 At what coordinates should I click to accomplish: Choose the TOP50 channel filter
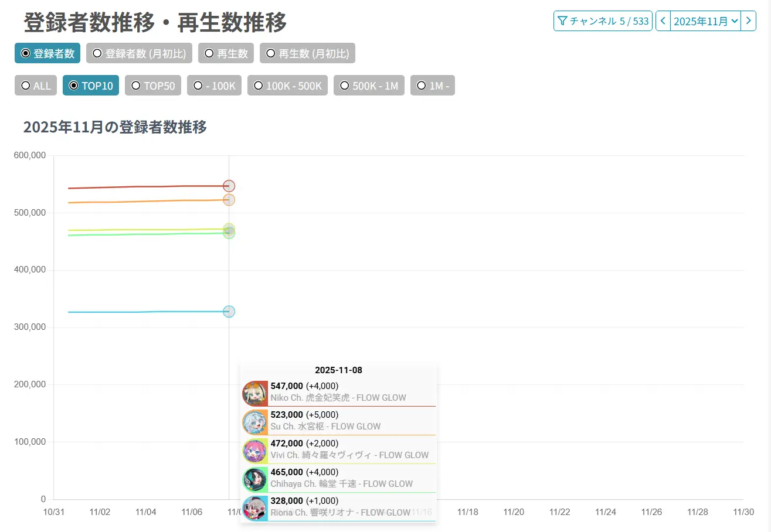point(152,86)
